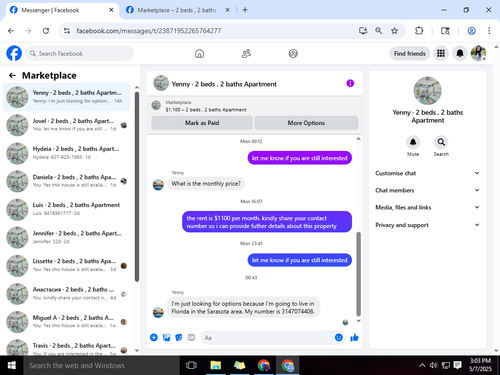Open Yenny conversation in chat list
This screenshot has height=375, width=500.
click(66, 97)
